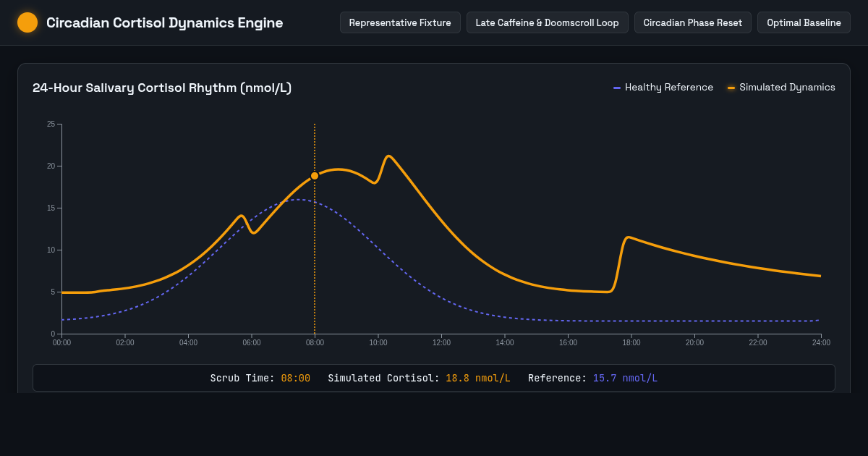Image resolution: width=868 pixels, height=456 pixels.
Task: Click the 24-Hour Salivary Cortisol Rhythm heading
Action: coord(162,88)
